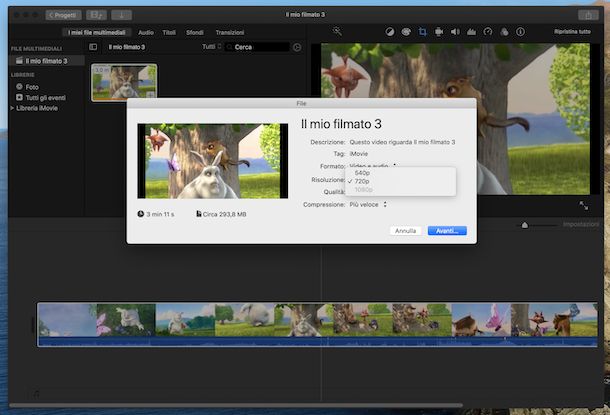Open the color correction palette tool
Image resolution: width=610 pixels, height=415 pixels.
tap(406, 32)
